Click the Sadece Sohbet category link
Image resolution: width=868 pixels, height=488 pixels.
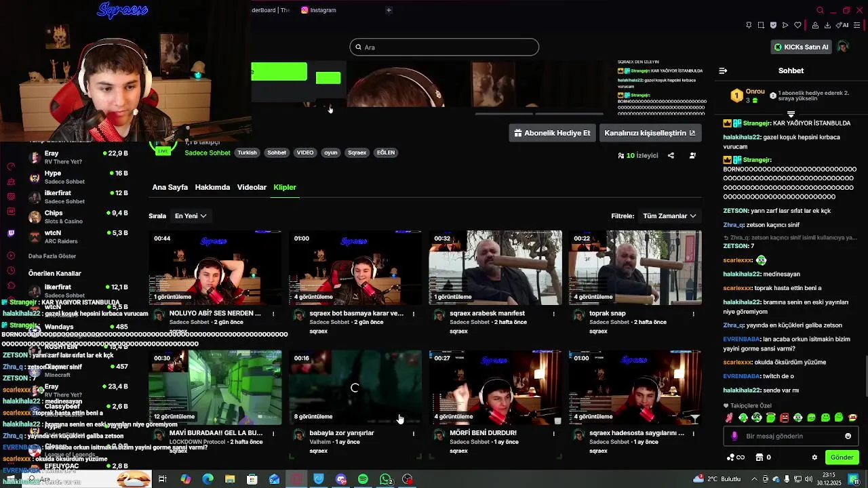pos(208,153)
